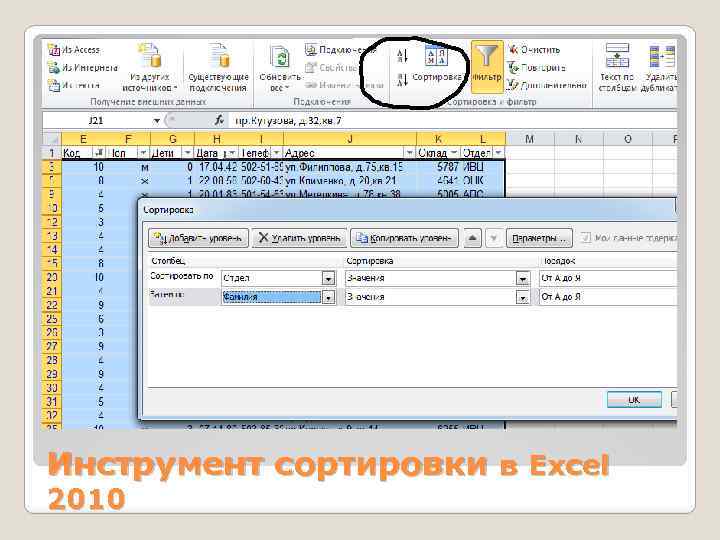Open Обновить все refresh button
This screenshot has height=540, width=720.
[x=280, y=68]
